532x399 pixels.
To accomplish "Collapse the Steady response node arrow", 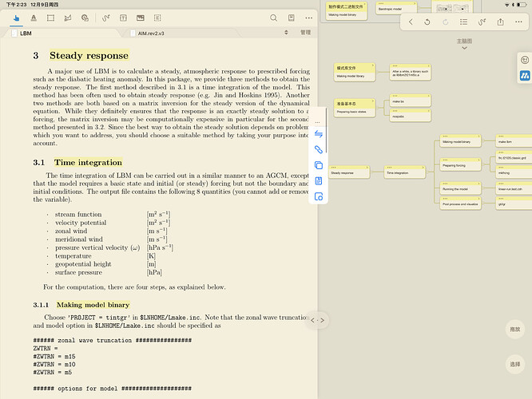I will tap(367, 167).
